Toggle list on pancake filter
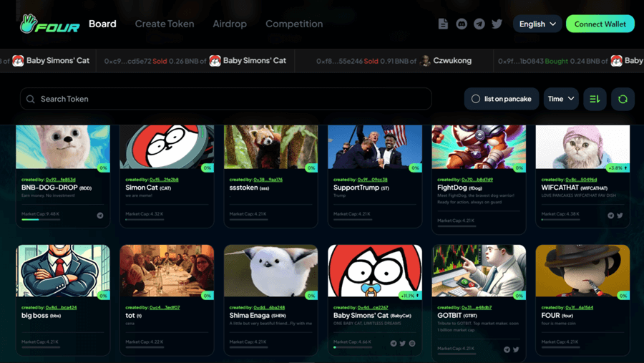 [x=502, y=99]
